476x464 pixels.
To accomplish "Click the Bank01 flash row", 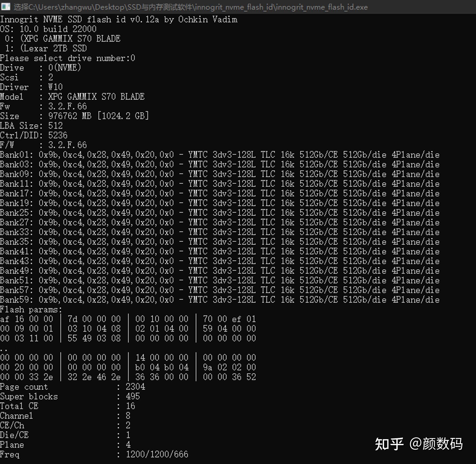I will 220,155.
